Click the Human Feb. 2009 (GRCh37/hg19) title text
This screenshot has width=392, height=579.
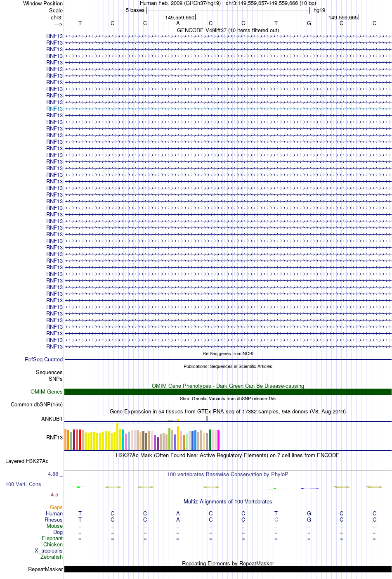pos(180,3)
